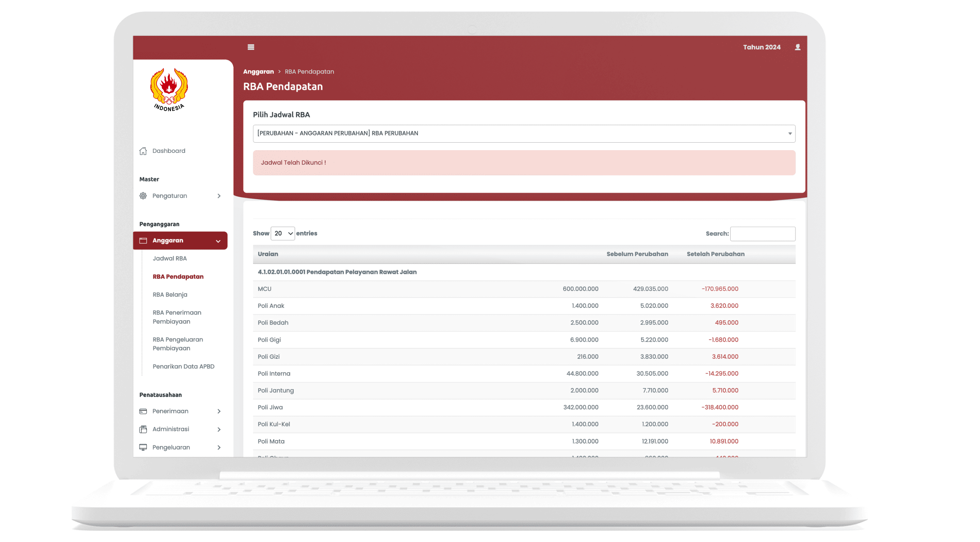Select RBA Penerimaan Pembiayaan menu item
Screen dimensions: 980x542
pos(177,317)
